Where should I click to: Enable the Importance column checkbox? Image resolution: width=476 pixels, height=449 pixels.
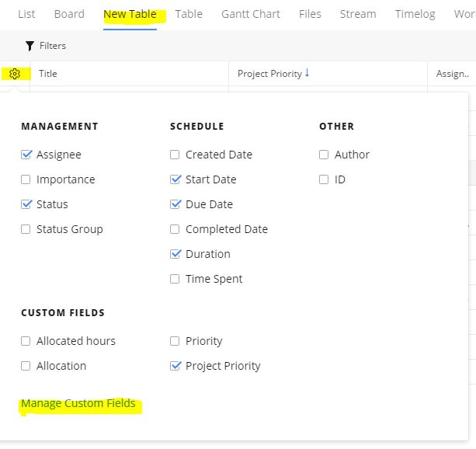[x=26, y=179]
